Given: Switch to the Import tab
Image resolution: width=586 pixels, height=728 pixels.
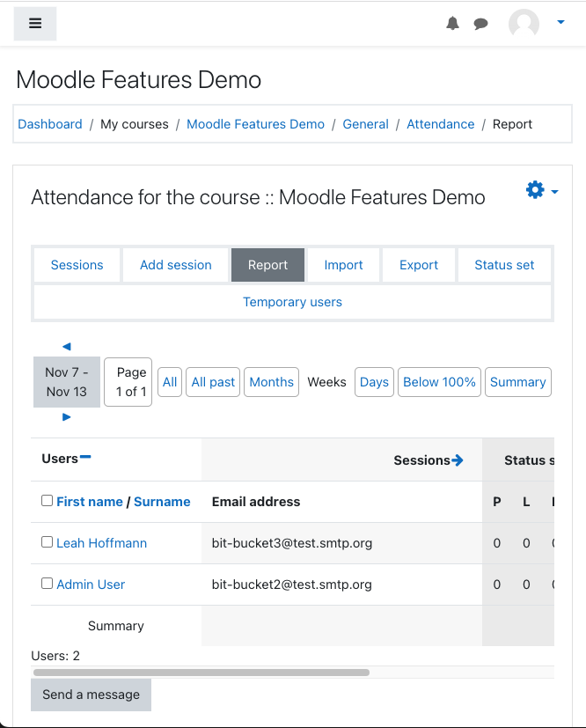Looking at the screenshot, I should (x=343, y=265).
